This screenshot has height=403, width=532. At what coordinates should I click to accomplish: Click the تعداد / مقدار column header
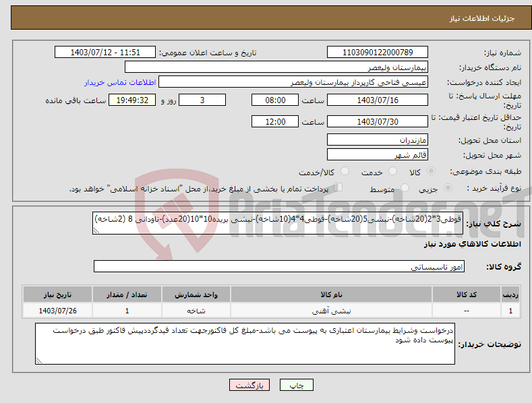[x=127, y=294]
